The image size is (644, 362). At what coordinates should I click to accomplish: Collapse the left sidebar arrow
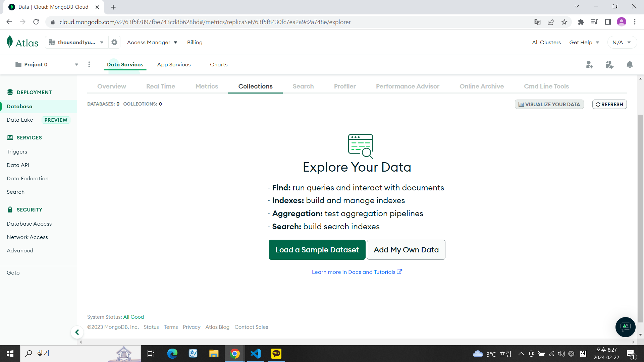point(77,332)
